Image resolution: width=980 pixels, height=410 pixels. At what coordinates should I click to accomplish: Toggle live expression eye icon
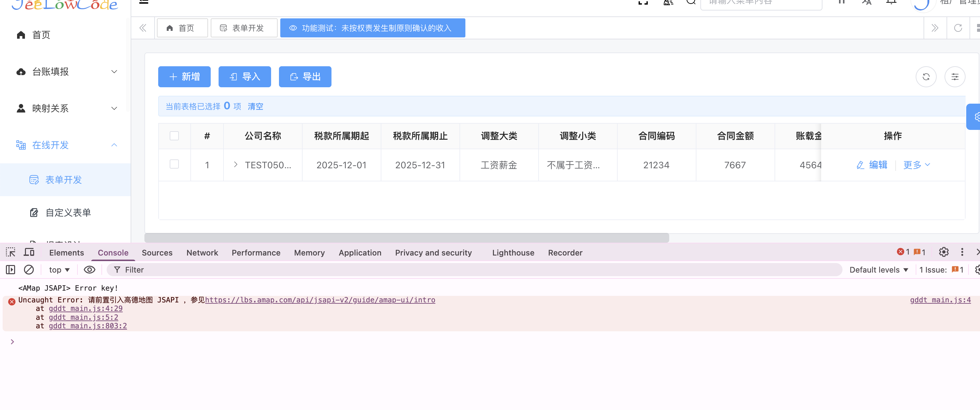coord(89,270)
